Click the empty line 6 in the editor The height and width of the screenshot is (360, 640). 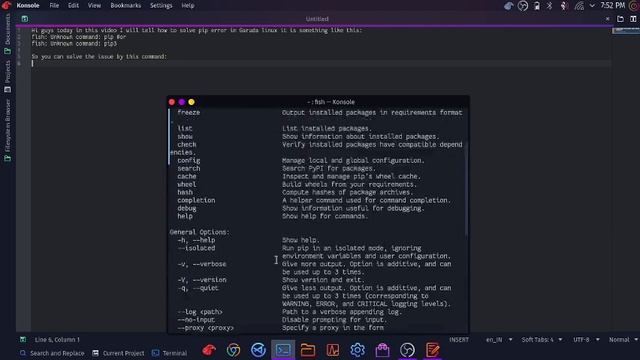(x=321, y=63)
